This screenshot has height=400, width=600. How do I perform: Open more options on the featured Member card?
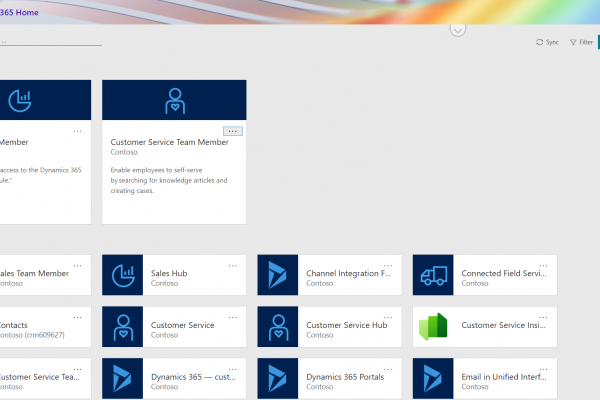pyautogui.click(x=77, y=131)
